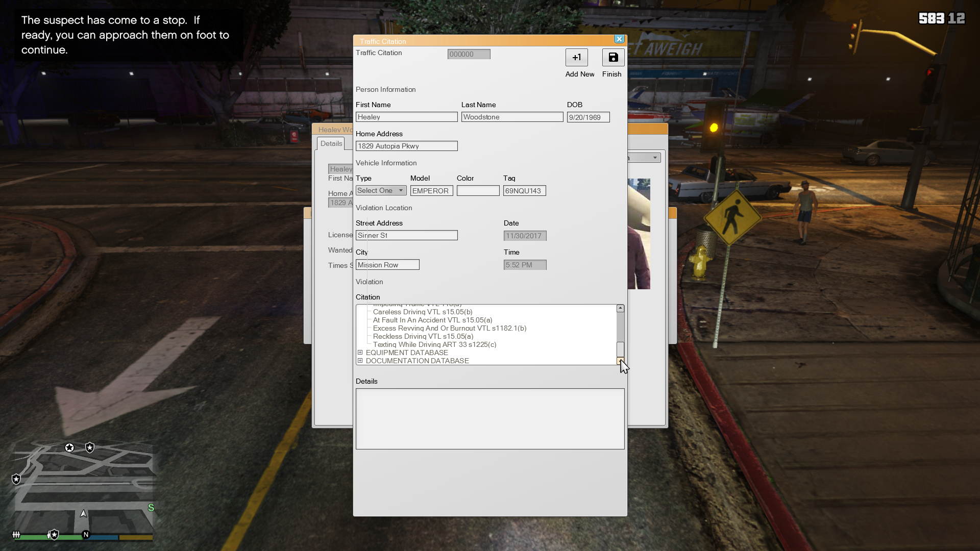
Task: Expand the EQUIPMENT DATABASE tree node
Action: pos(360,353)
